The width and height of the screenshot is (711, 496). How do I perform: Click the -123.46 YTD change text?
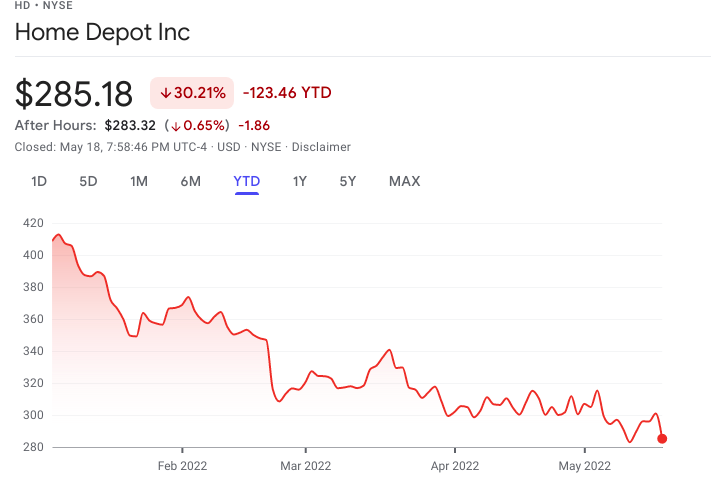click(287, 93)
